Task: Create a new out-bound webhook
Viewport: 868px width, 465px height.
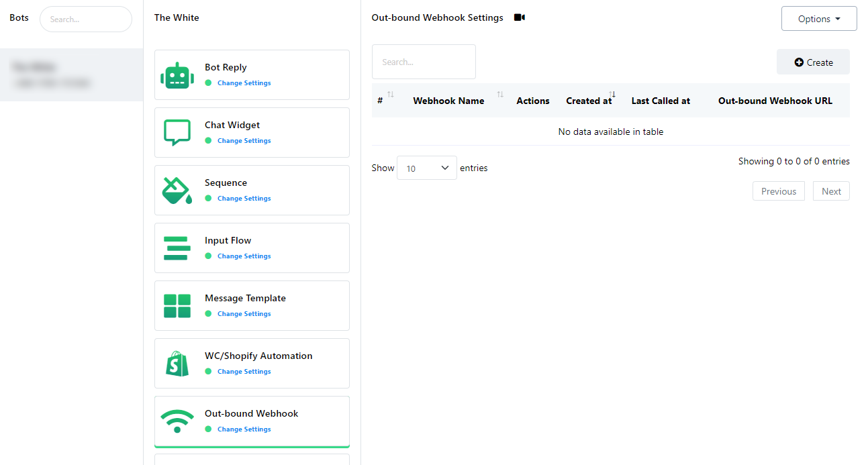Action: (813, 62)
